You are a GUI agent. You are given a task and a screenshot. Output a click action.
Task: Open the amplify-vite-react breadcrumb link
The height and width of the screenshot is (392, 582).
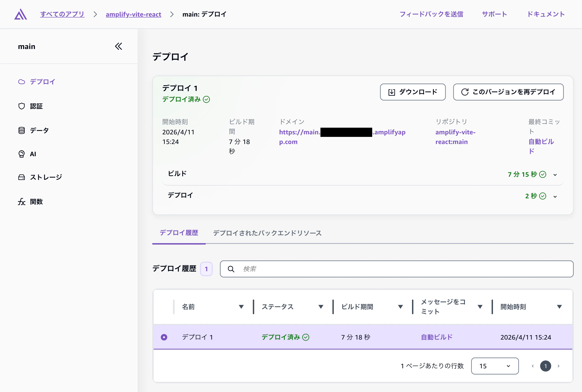tap(133, 14)
